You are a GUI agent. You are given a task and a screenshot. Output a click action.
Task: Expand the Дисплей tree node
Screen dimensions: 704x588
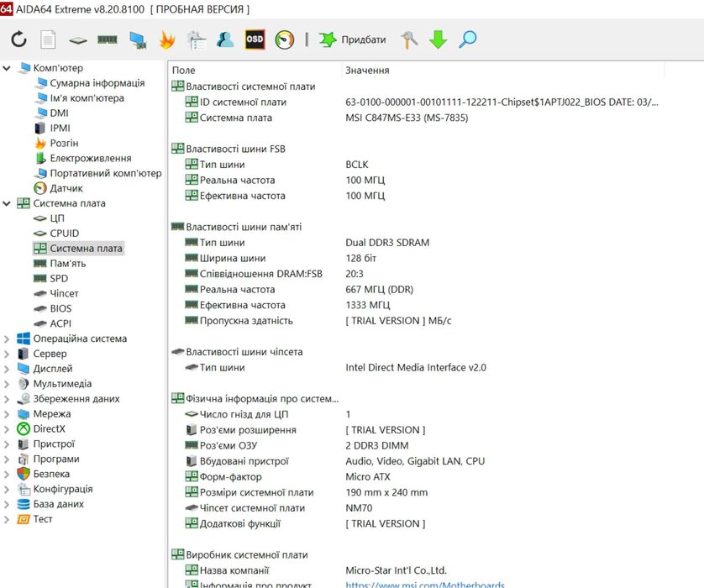[7, 369]
